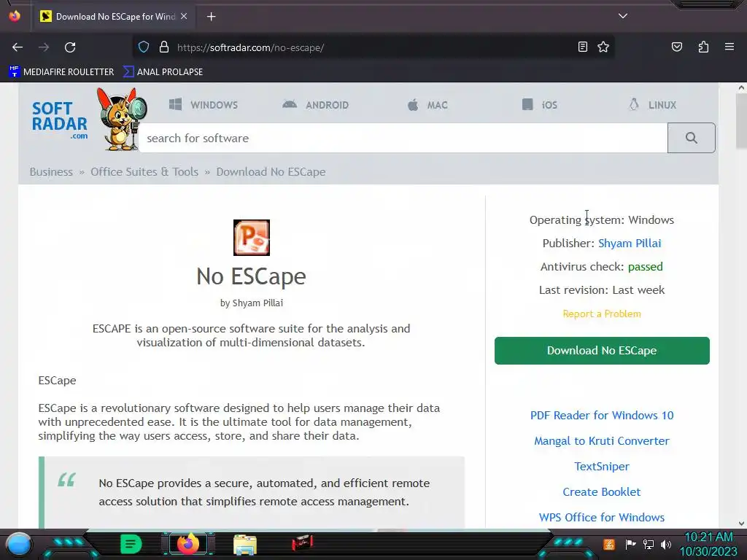Click the volume speaker tray icon
747x560 pixels.
[666, 544]
